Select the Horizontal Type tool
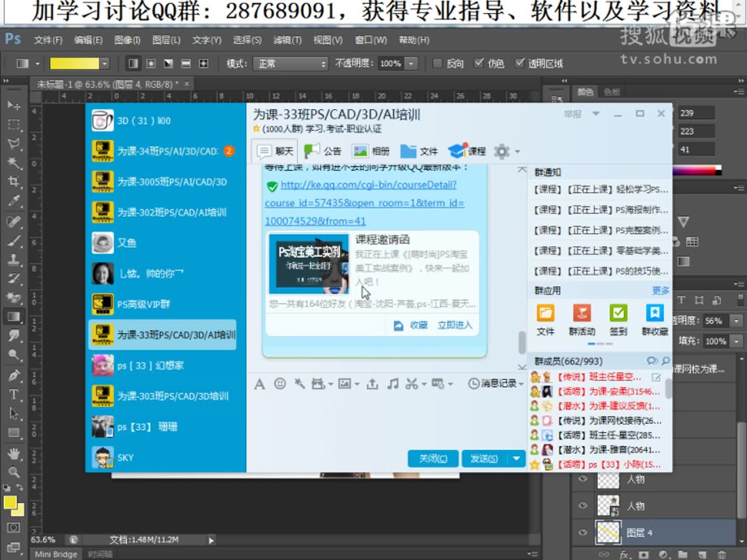The width and height of the screenshot is (747, 560). pos(14,395)
